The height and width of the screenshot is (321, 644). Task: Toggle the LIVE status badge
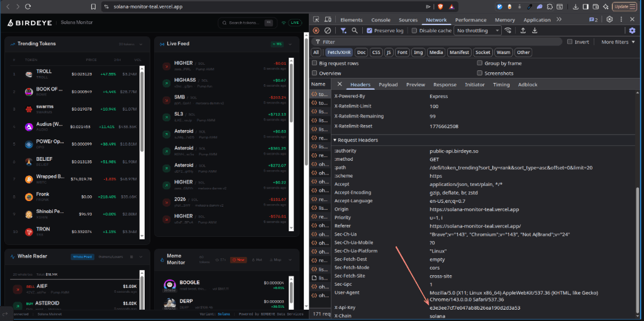[294, 23]
